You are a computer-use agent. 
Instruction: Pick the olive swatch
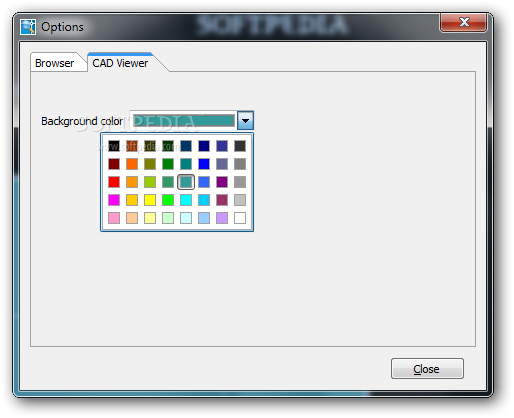[x=150, y=164]
